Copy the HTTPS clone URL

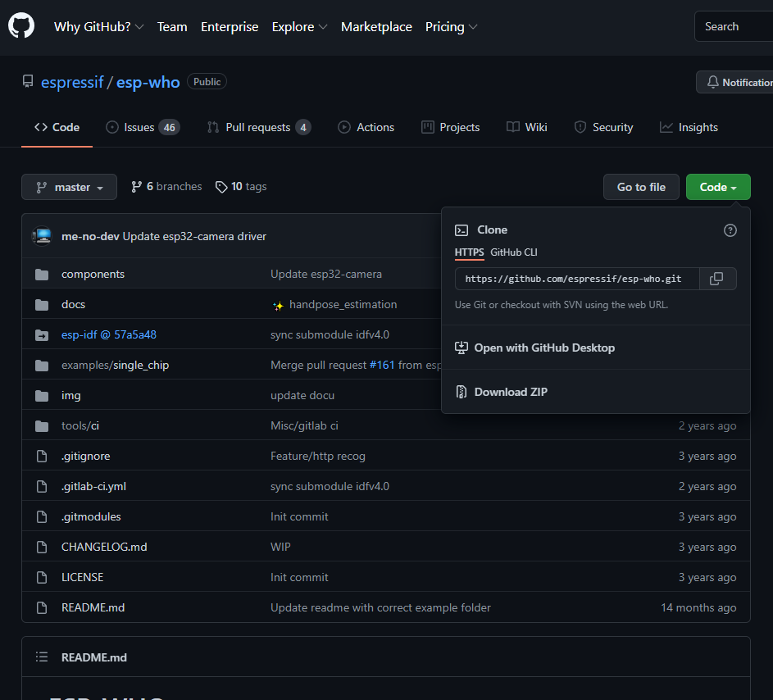tap(716, 279)
